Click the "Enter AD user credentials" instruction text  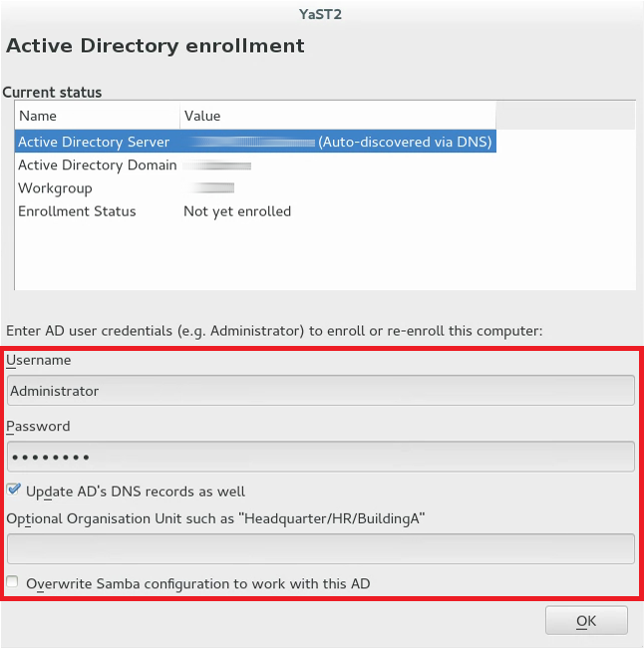(274, 330)
